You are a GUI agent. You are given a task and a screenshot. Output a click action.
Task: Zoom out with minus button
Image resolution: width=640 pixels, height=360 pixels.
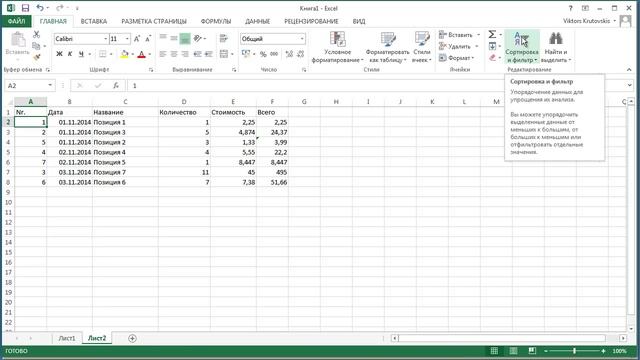[546, 351]
